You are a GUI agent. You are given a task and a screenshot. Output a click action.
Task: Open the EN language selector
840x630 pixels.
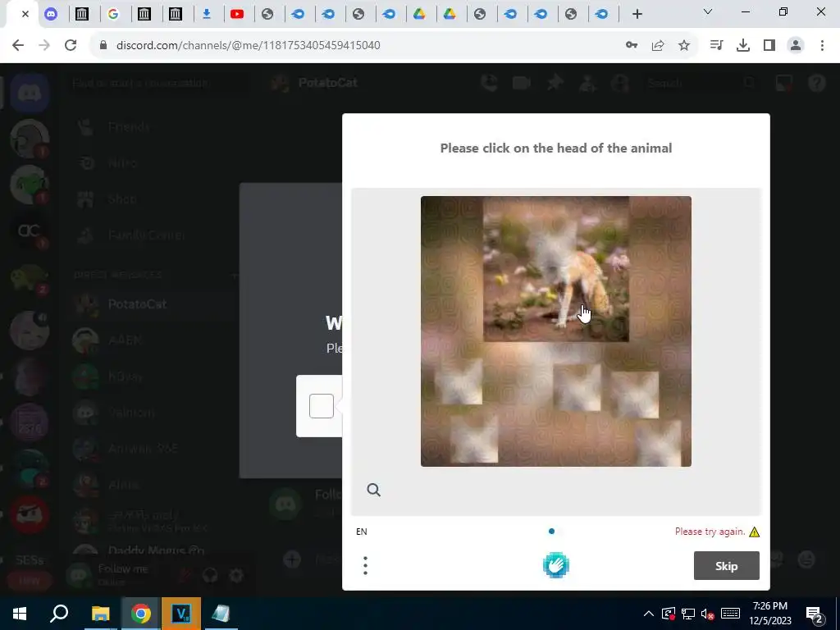pos(362,532)
